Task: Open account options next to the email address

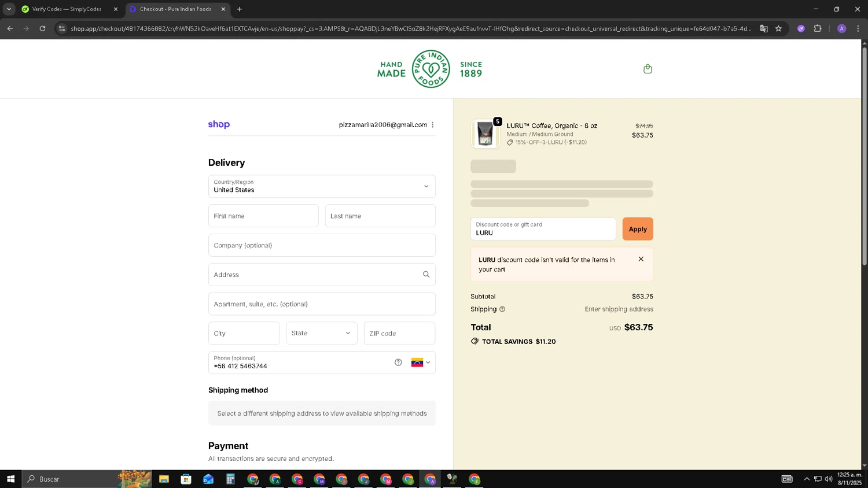Action: (x=432, y=125)
